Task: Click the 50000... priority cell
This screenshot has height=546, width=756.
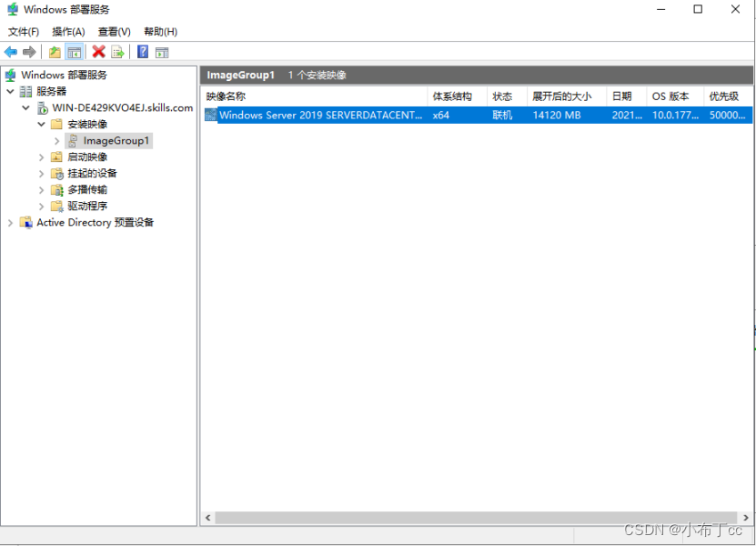Action: [x=727, y=116]
